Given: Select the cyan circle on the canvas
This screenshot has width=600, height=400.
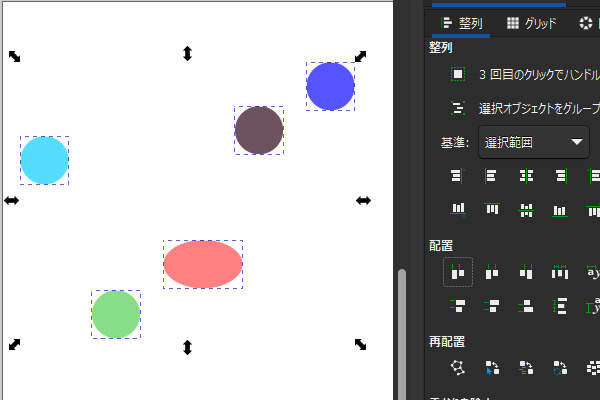Looking at the screenshot, I should (x=44, y=160).
